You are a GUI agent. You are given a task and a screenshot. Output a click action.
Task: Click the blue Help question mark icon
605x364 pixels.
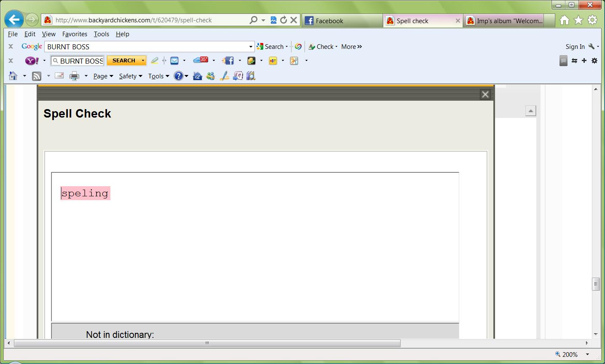pyautogui.click(x=179, y=76)
